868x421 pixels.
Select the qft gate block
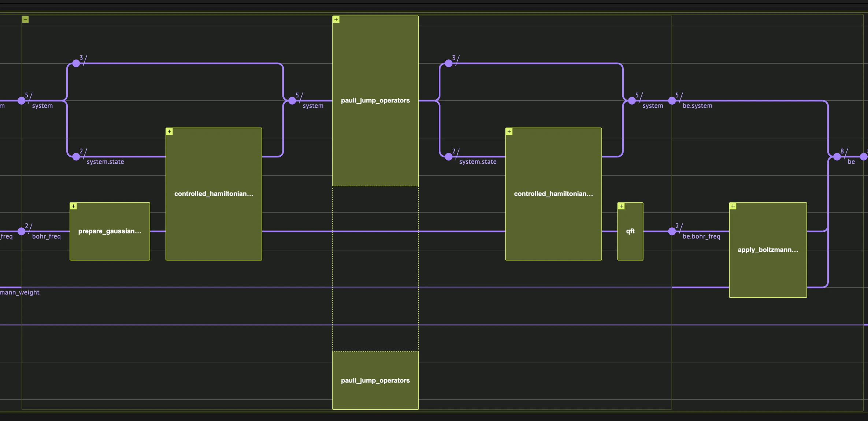[630, 231]
